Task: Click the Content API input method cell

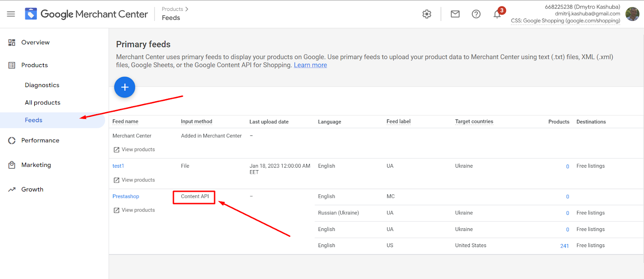Action: (195, 196)
